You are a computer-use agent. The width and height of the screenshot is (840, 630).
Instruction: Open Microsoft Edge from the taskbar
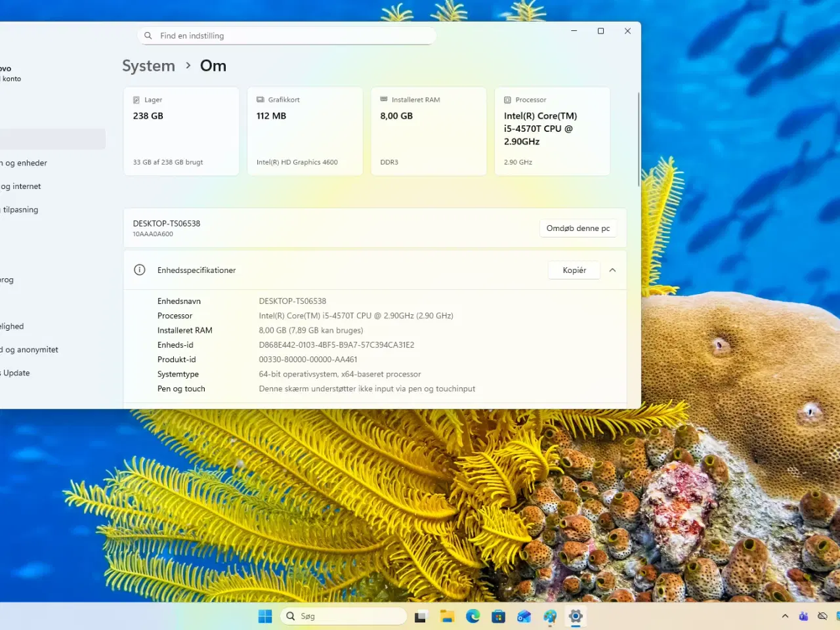[x=473, y=616]
